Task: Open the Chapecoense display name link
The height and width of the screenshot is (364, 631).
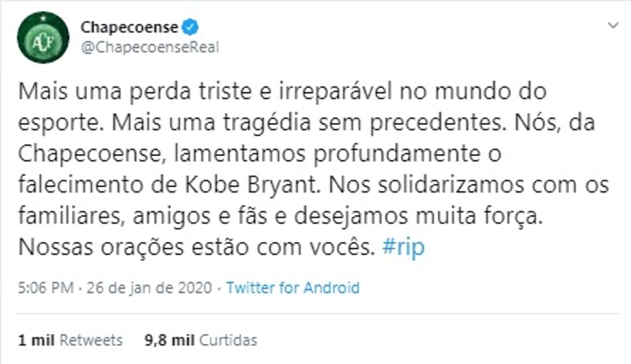Action: (130, 27)
